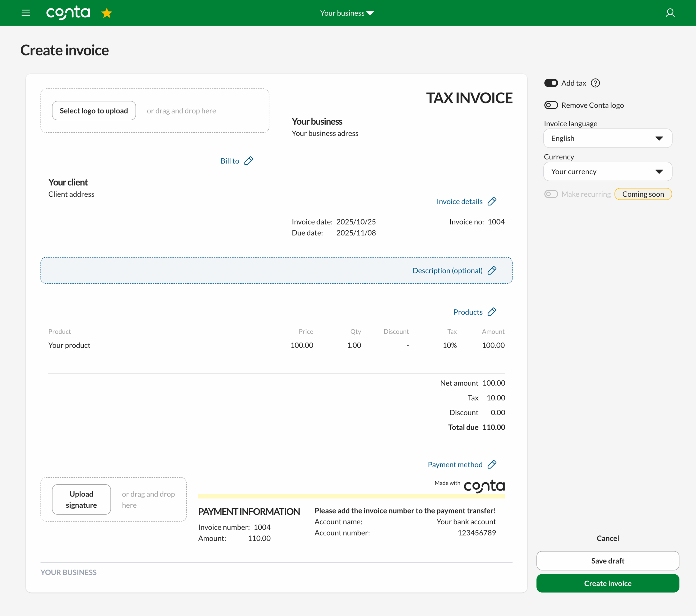Toggle the Make recurring switch
The image size is (696, 616).
coord(551,194)
